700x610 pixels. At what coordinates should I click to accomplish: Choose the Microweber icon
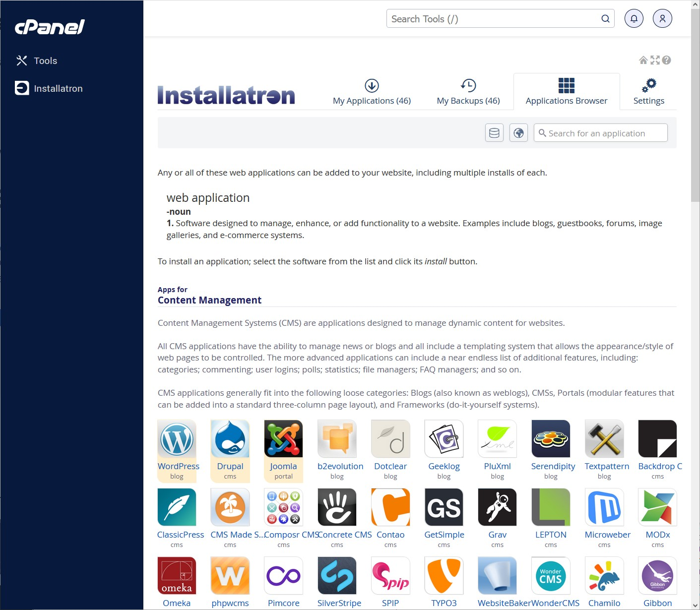[x=604, y=507]
